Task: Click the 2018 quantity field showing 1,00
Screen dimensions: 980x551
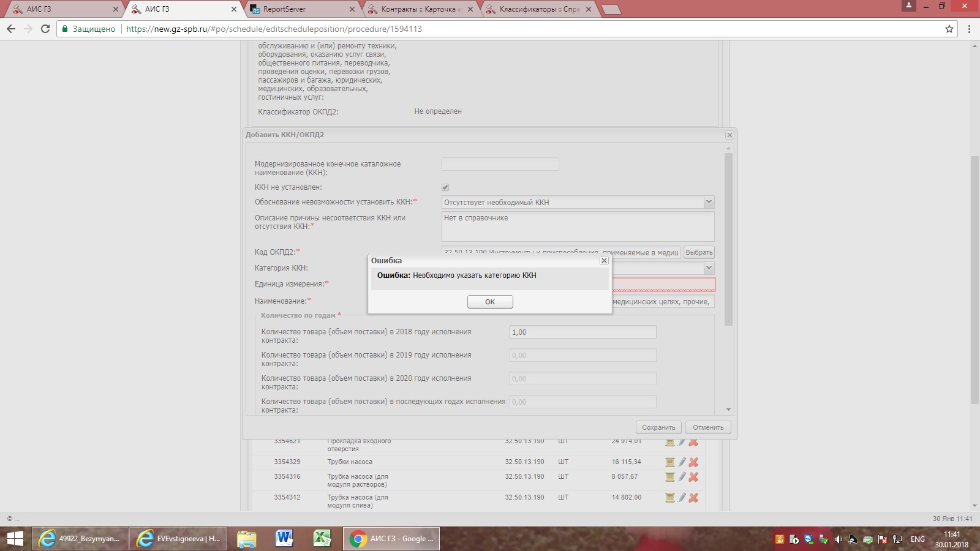Action: point(583,332)
